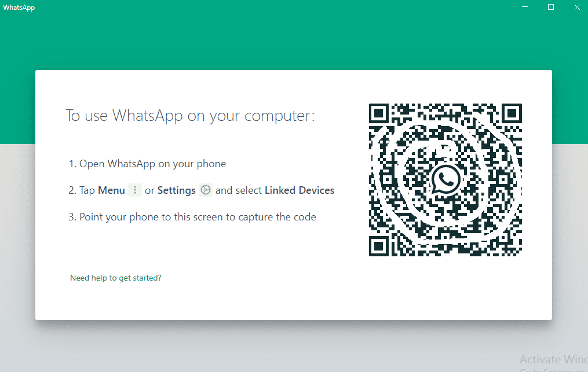Click the 'Point your phone to this screen' step

click(192, 218)
